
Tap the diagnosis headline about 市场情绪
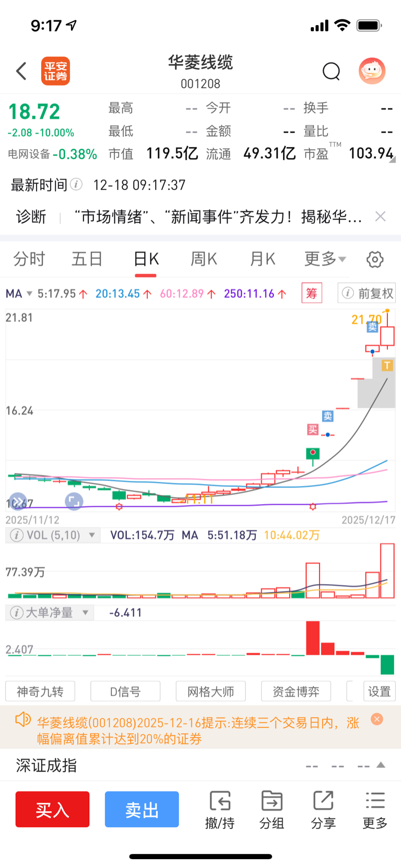(x=218, y=217)
